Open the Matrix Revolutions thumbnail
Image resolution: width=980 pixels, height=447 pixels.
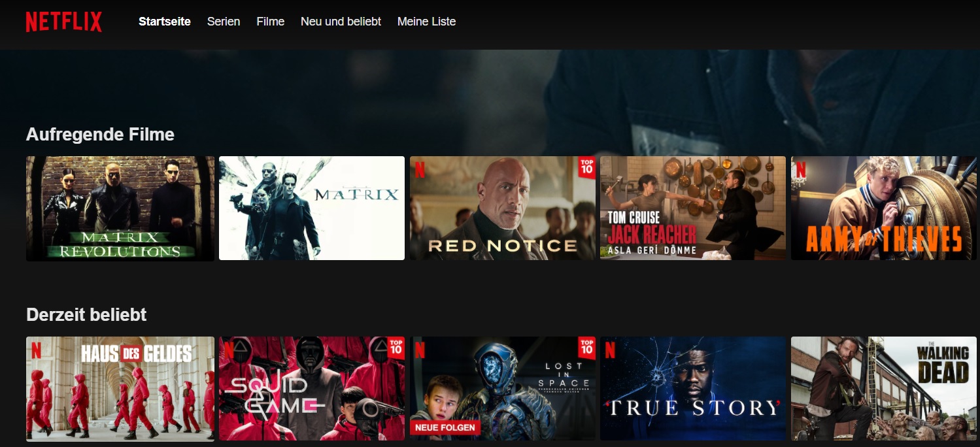click(120, 208)
